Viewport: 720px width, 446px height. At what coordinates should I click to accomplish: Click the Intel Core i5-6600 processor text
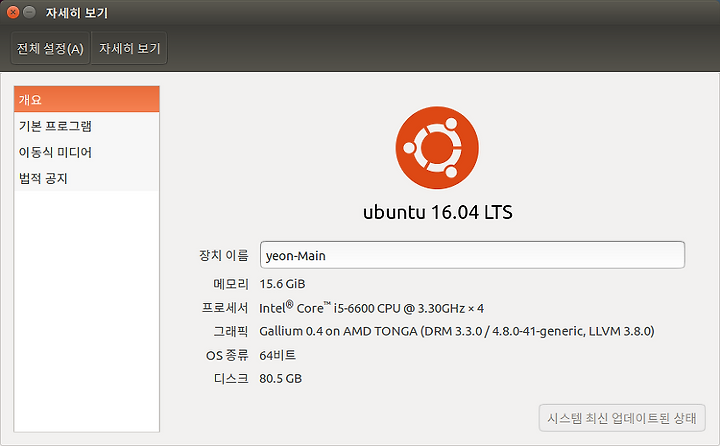click(x=371, y=308)
